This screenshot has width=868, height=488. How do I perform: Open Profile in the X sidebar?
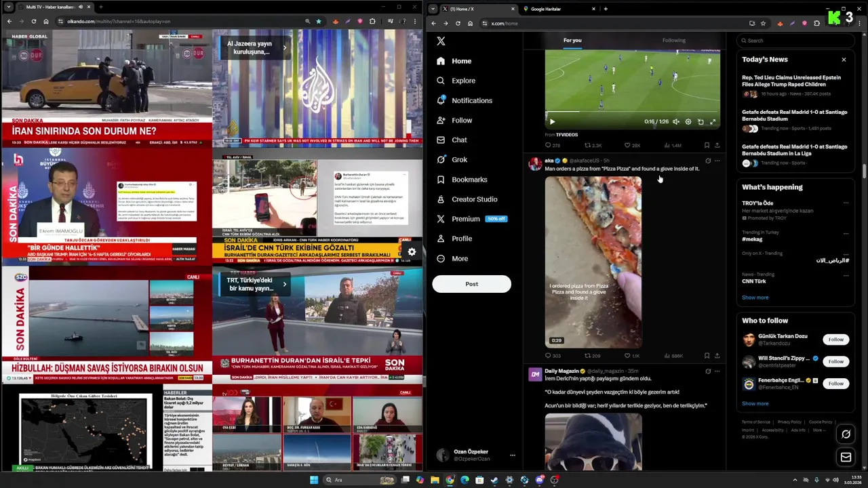(454, 239)
